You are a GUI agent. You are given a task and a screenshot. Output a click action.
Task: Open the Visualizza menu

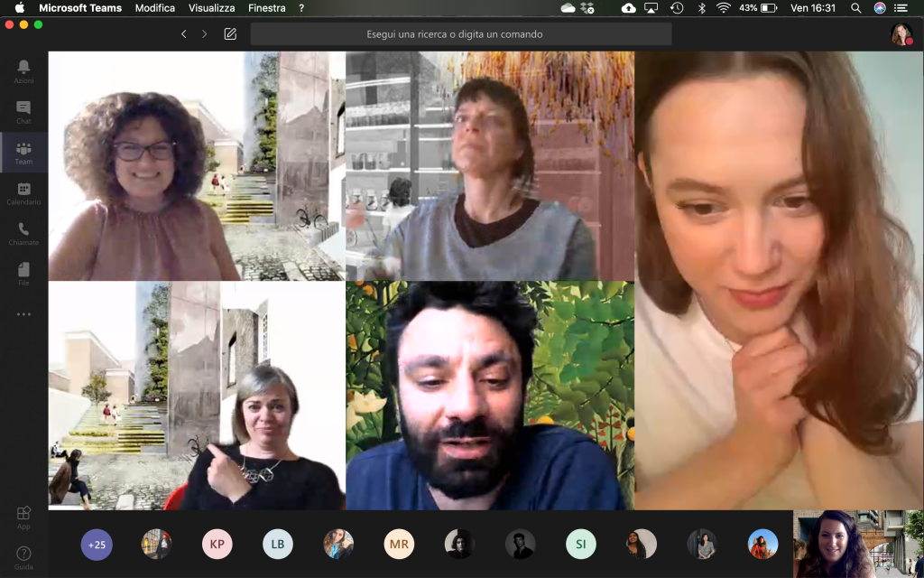[x=212, y=8]
